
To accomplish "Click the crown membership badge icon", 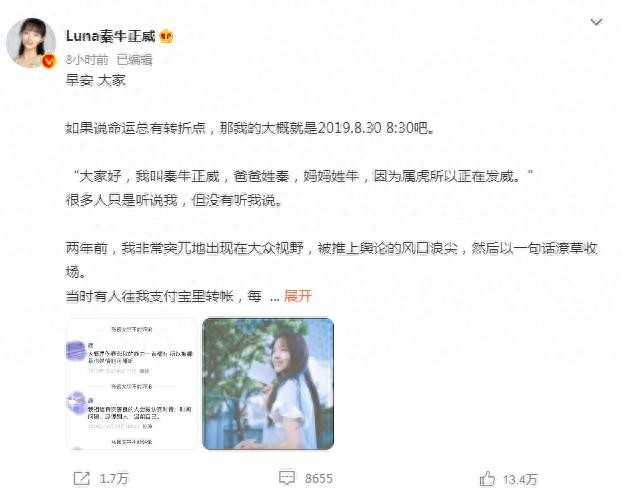I will pyautogui.click(x=166, y=37).
